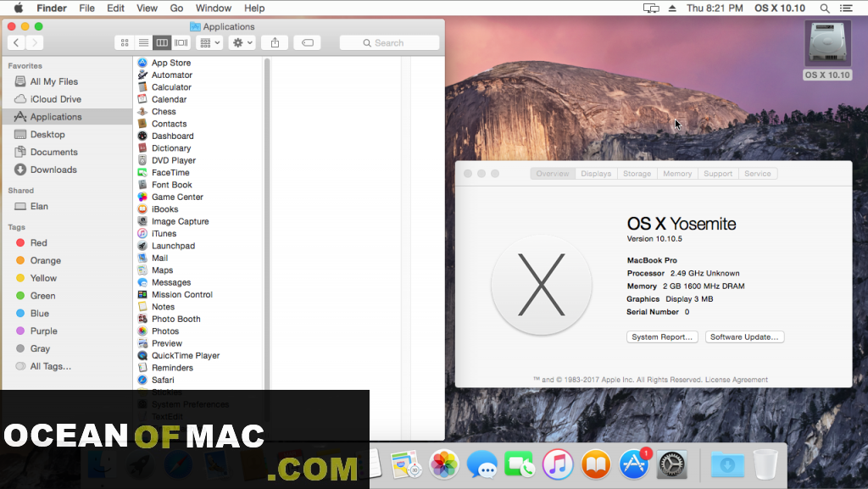The height and width of the screenshot is (489, 868).
Task: Click the System Report button
Action: [x=662, y=337]
